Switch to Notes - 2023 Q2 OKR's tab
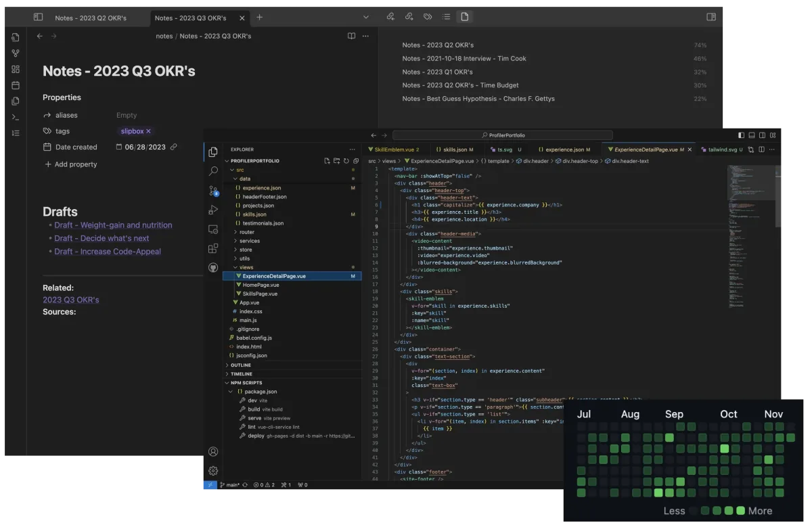812x525 pixels. (91, 18)
